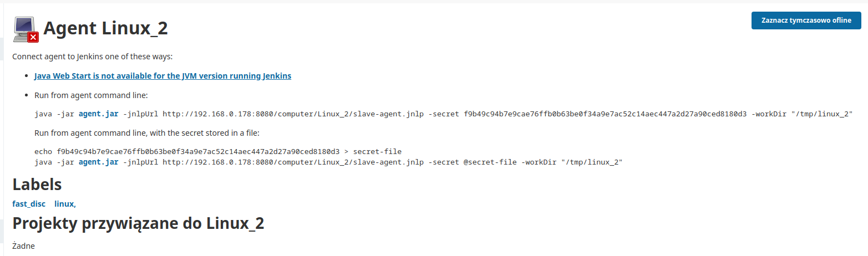This screenshot has width=868, height=256.
Task: Click the Żadne text under projects
Action: coord(23,245)
